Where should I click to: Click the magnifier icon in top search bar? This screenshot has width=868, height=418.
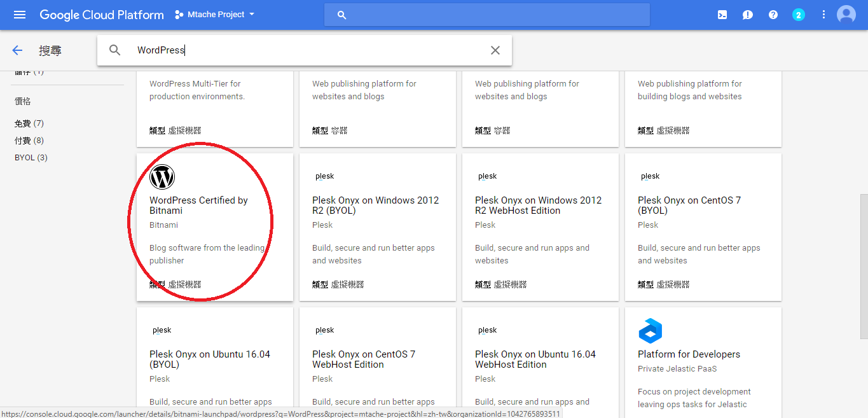(341, 15)
